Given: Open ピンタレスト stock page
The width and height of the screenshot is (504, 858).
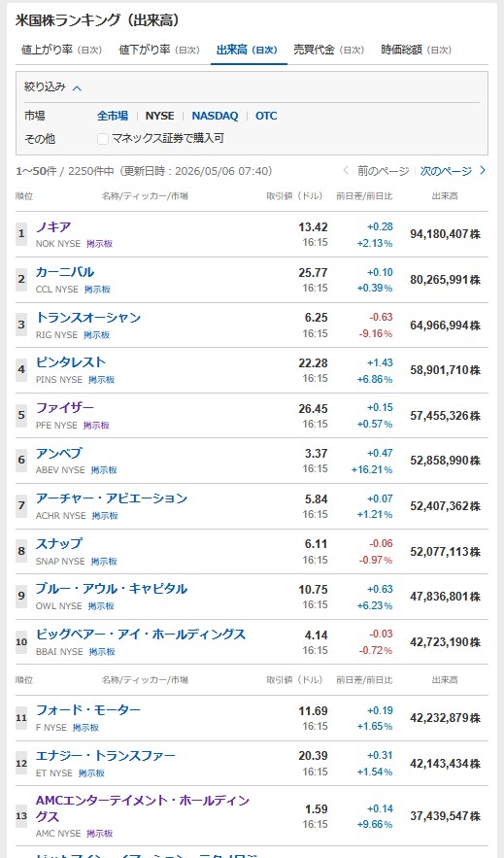Looking at the screenshot, I should [x=71, y=362].
